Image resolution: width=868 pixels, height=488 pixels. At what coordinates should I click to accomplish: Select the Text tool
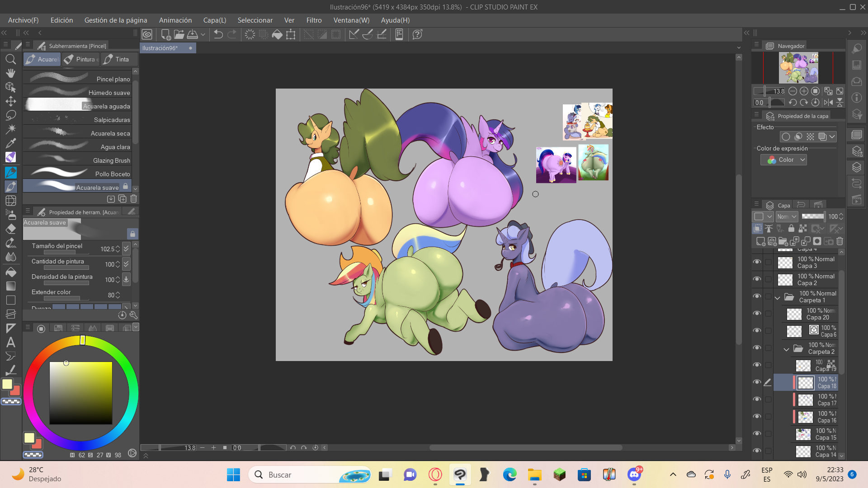tap(10, 343)
